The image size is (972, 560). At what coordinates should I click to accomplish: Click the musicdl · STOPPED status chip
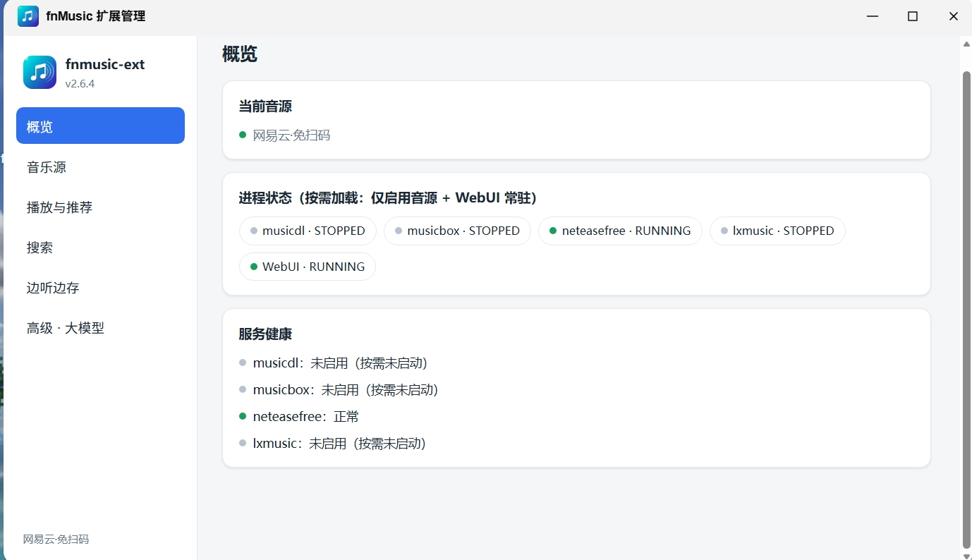(x=308, y=231)
